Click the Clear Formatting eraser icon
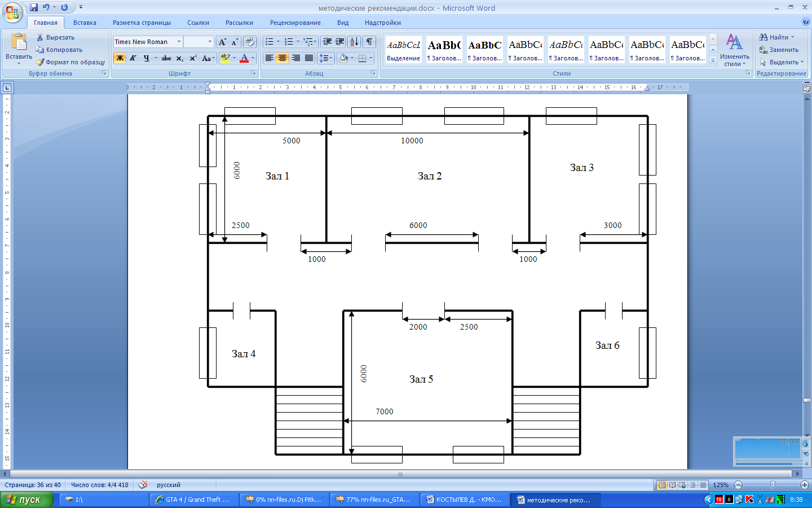Image resolution: width=812 pixels, height=508 pixels. tap(249, 42)
